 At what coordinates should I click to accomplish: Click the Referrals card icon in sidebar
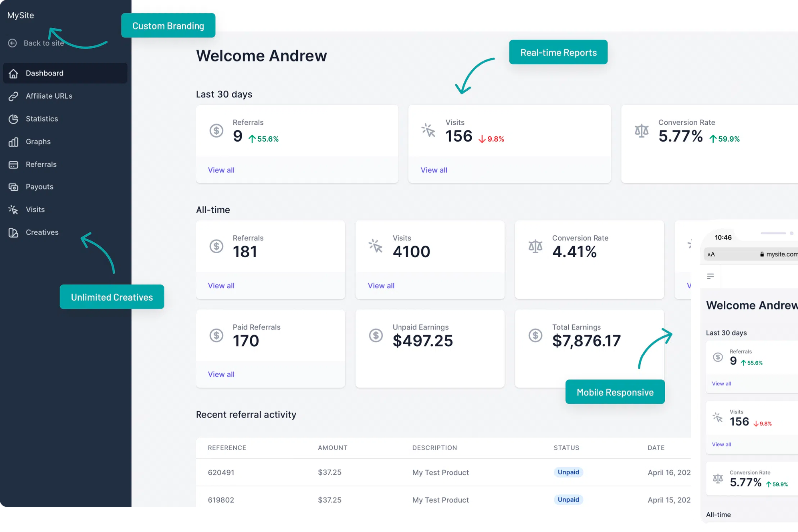pos(14,165)
